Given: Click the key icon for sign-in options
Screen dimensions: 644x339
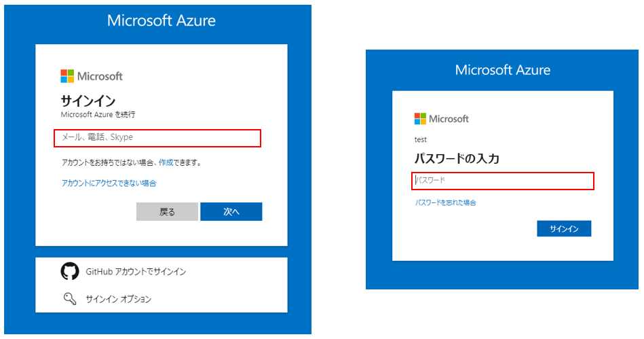Looking at the screenshot, I should tap(69, 298).
